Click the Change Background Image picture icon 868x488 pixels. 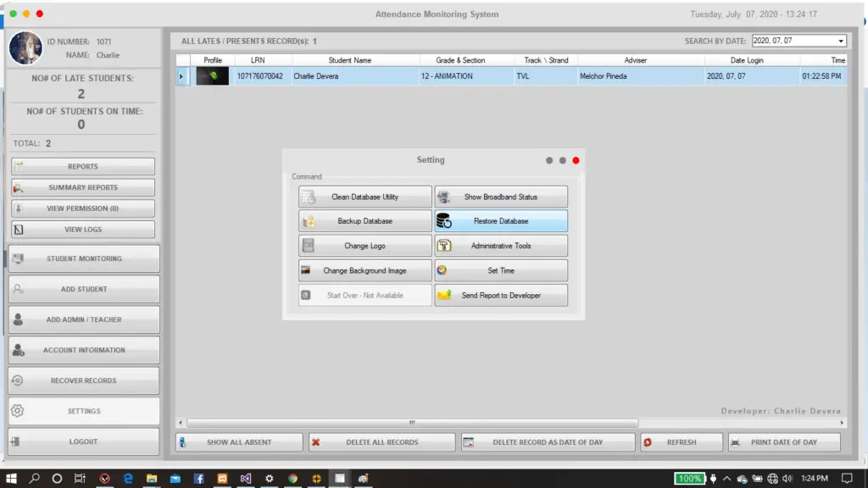(305, 270)
